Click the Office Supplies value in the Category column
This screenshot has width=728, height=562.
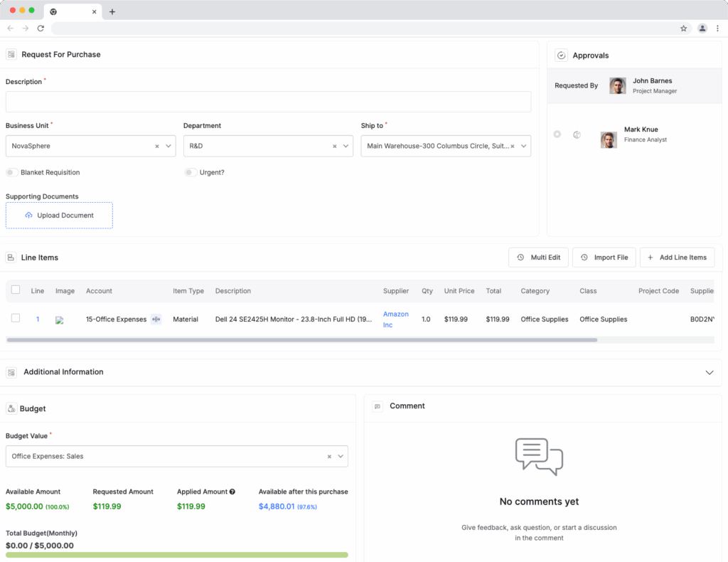[x=544, y=319]
